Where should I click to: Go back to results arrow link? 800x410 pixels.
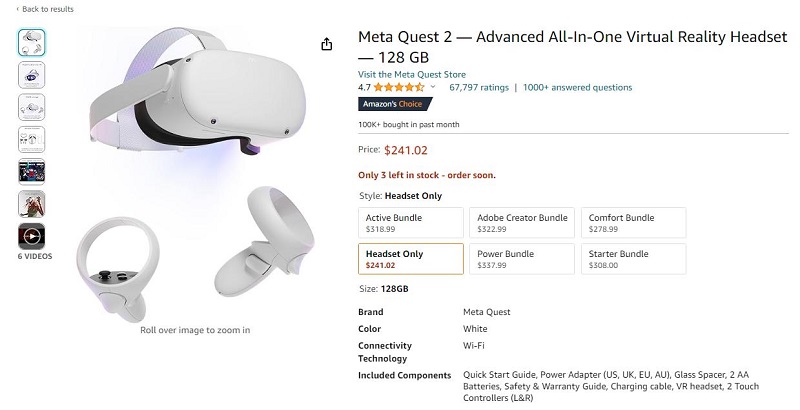point(41,9)
